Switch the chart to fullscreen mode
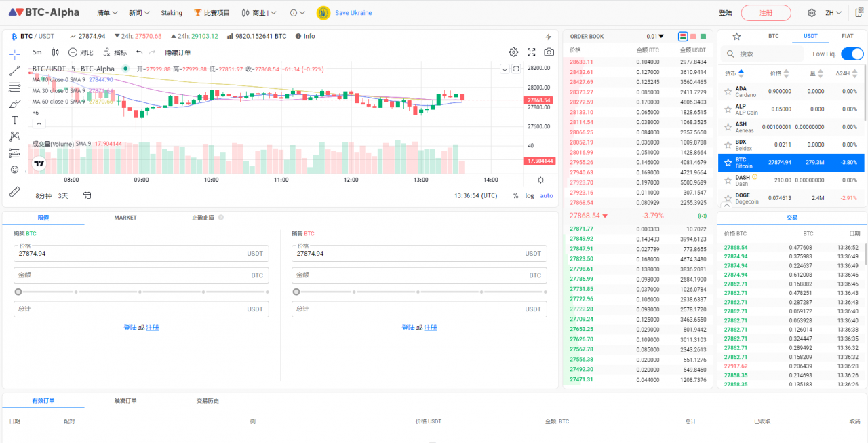868x443 pixels. [x=532, y=52]
